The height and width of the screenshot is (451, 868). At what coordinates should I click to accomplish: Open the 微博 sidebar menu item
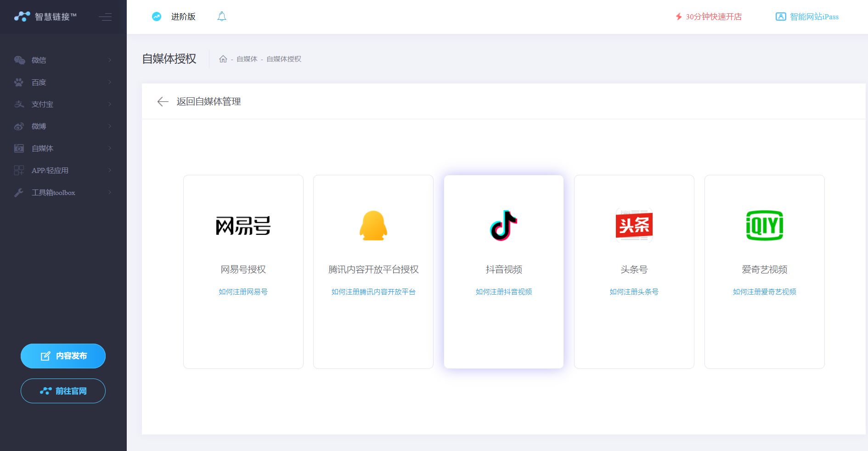(39, 126)
